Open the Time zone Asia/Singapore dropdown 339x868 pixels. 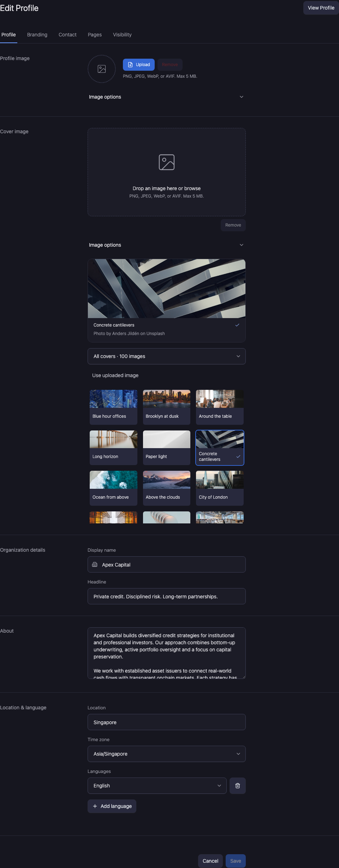[167, 754]
